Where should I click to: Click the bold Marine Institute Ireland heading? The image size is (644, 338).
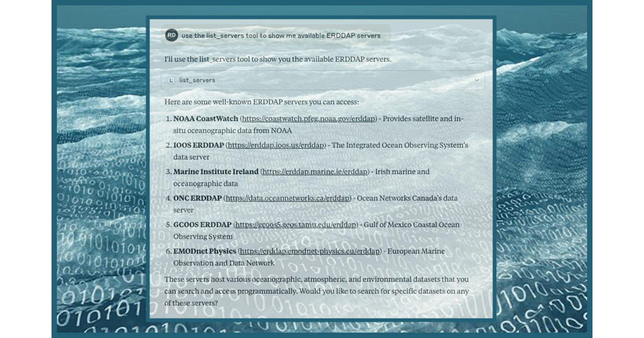point(216,172)
